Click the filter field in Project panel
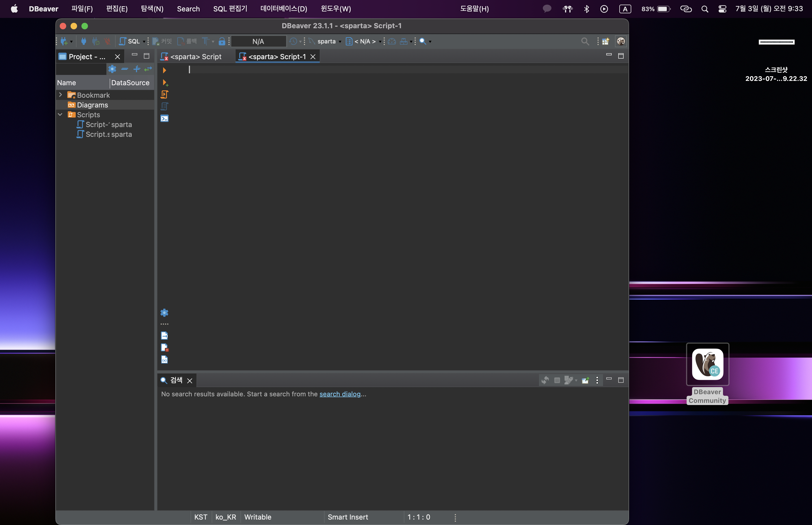 coord(81,69)
